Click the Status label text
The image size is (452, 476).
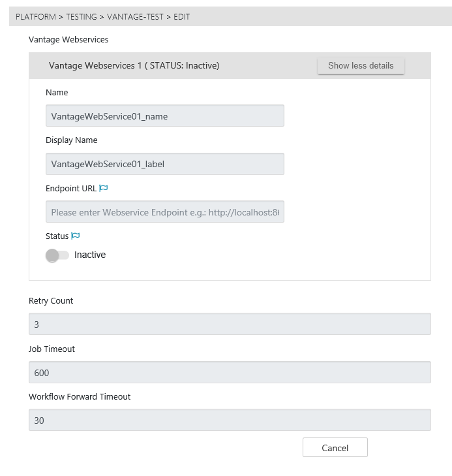[57, 236]
